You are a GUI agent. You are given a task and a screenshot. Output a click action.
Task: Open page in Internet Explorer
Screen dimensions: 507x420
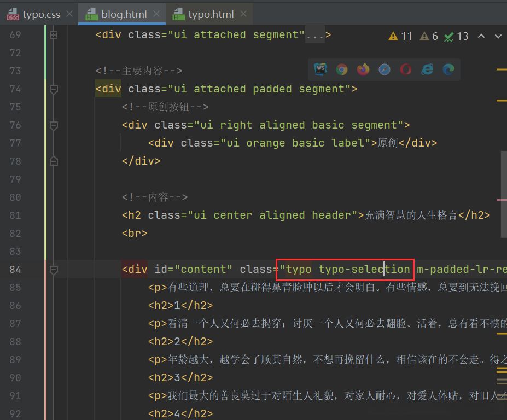pyautogui.click(x=427, y=69)
